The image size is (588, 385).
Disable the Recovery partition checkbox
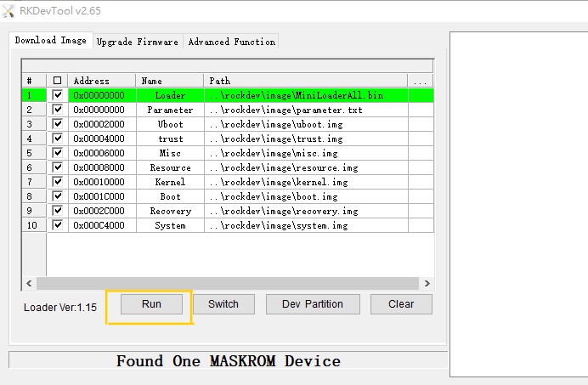[x=58, y=211]
